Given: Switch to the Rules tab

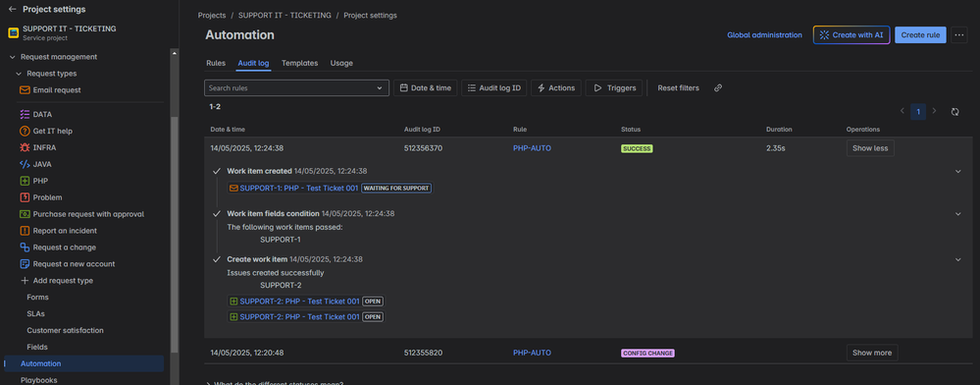Looking at the screenshot, I should coord(216,63).
